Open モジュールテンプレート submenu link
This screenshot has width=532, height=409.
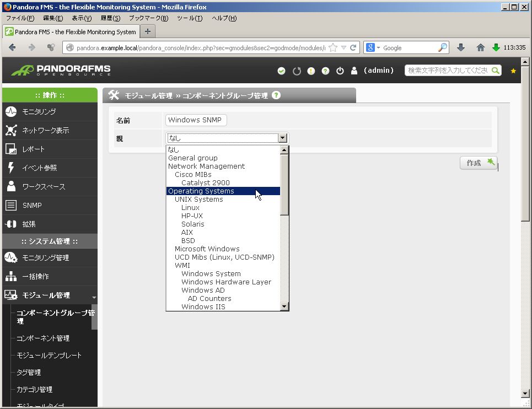pos(49,356)
